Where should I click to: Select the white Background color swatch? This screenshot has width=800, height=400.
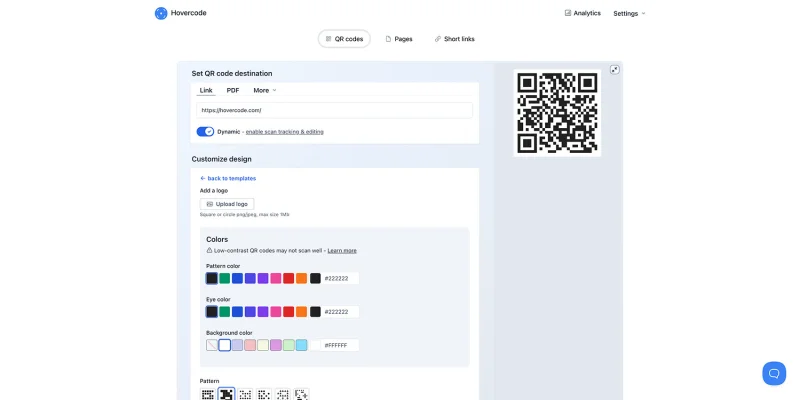(x=224, y=345)
